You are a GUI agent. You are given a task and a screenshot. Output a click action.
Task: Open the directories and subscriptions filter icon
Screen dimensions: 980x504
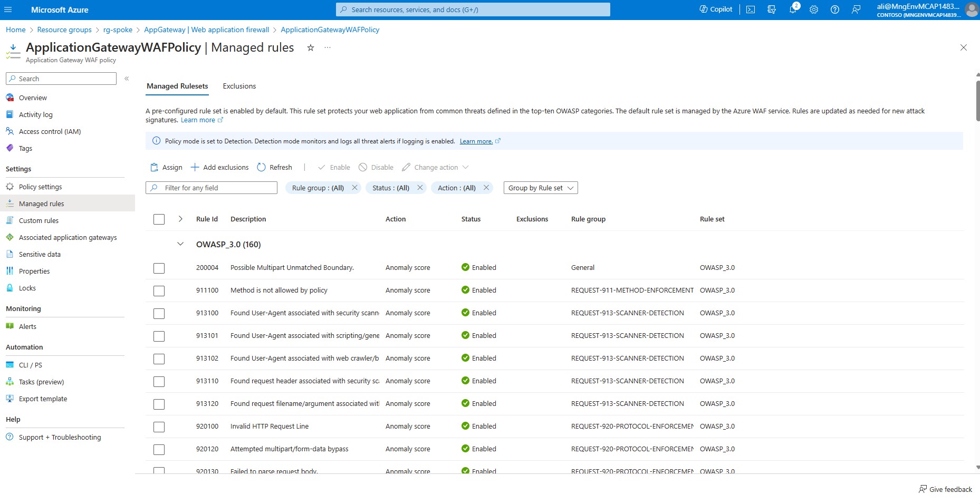pyautogui.click(x=772, y=9)
